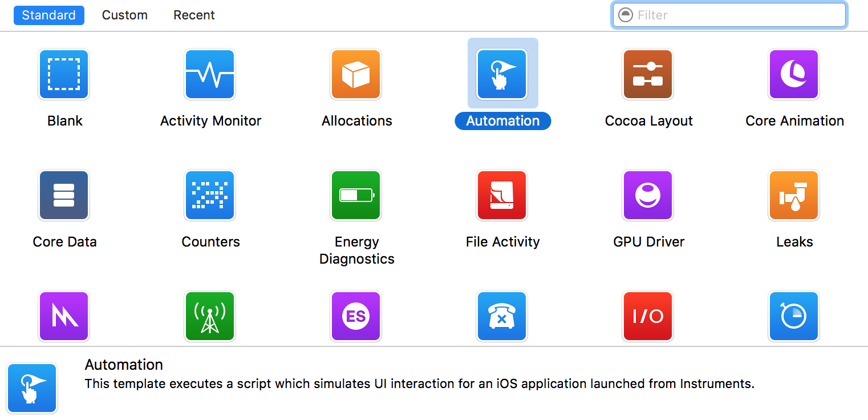868x420 pixels.
Task: Choose the blue stopwatch template icon
Action: 794,316
